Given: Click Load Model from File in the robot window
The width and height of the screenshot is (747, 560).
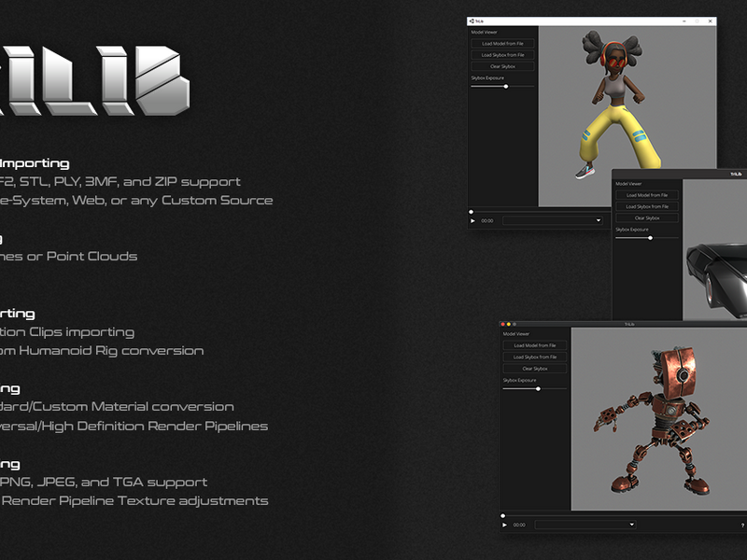Looking at the screenshot, I should [x=535, y=345].
